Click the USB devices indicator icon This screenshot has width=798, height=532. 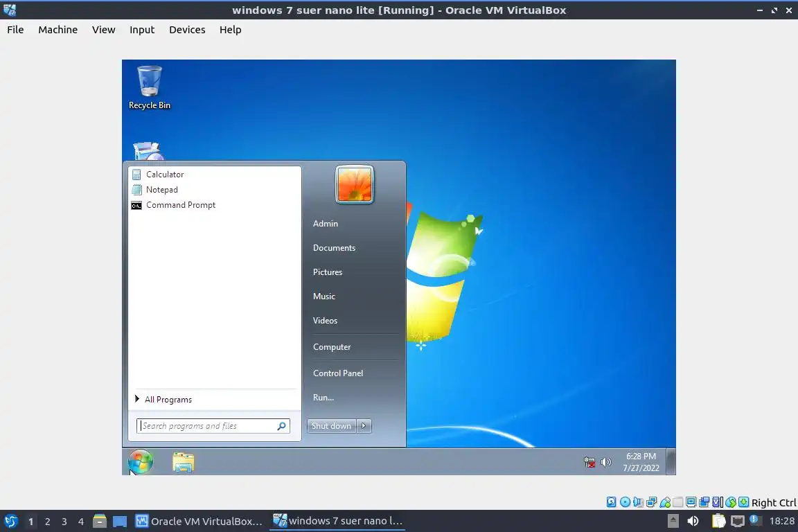click(x=665, y=502)
